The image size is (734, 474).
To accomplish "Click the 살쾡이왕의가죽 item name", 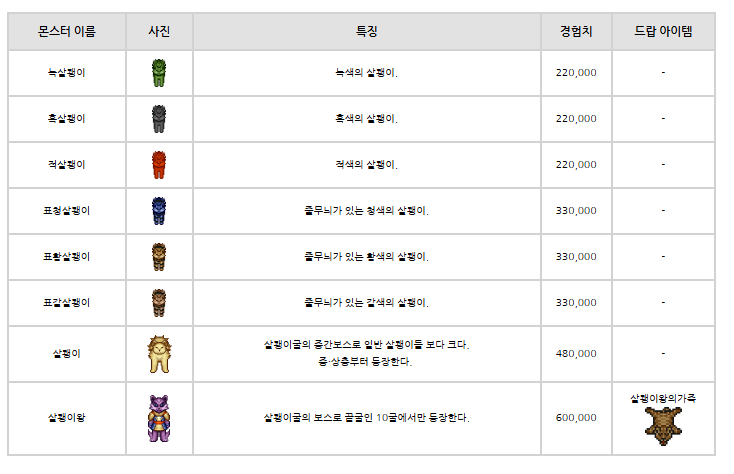I will [x=663, y=398].
